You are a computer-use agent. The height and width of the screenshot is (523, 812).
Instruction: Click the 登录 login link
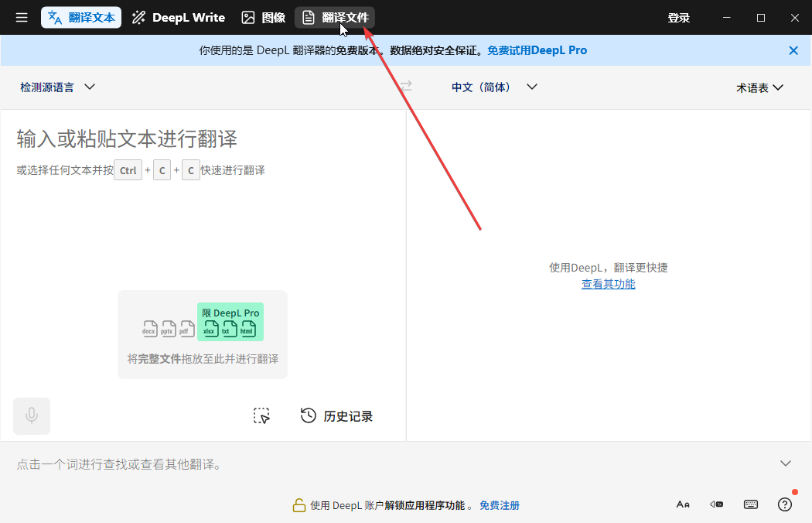tap(678, 17)
